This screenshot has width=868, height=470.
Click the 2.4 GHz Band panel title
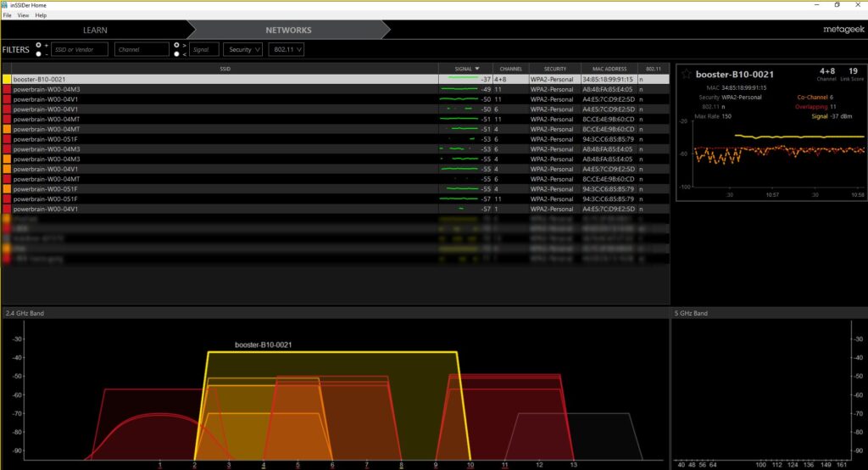(x=25, y=313)
